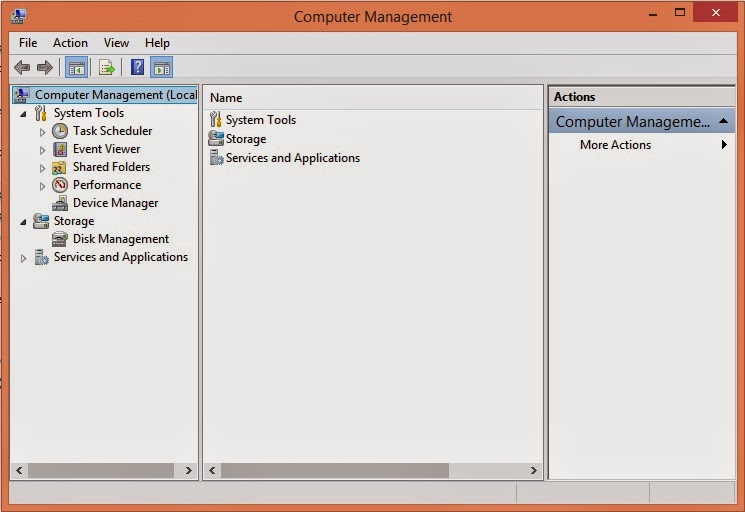
Task: Click the Shared Folders icon
Action: [60, 167]
